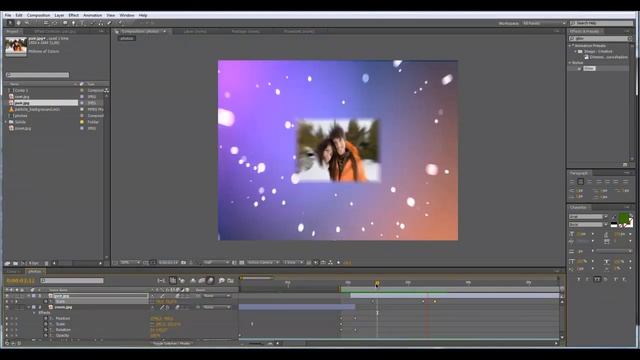Click Toggle Switches / Modes button

171,344
